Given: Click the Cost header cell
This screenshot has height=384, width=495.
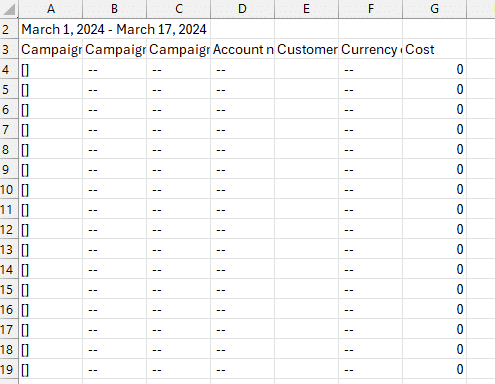Looking at the screenshot, I should [x=434, y=49].
